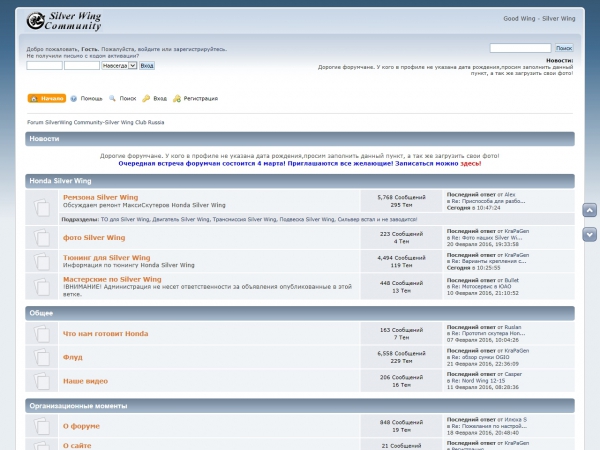The width and height of the screenshot is (600, 450).
Task: Click the board icon beside Мастерские по Silver Wing
Action: 42,286
